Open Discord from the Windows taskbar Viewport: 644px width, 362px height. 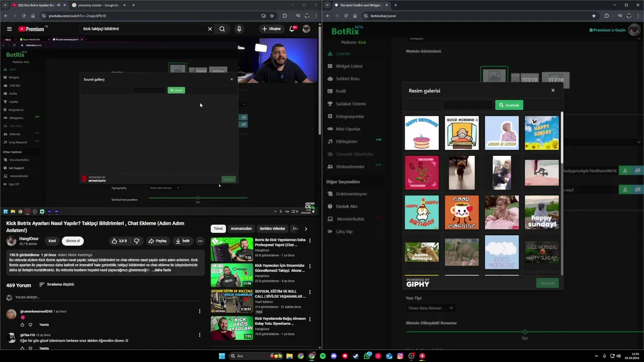[334, 356]
